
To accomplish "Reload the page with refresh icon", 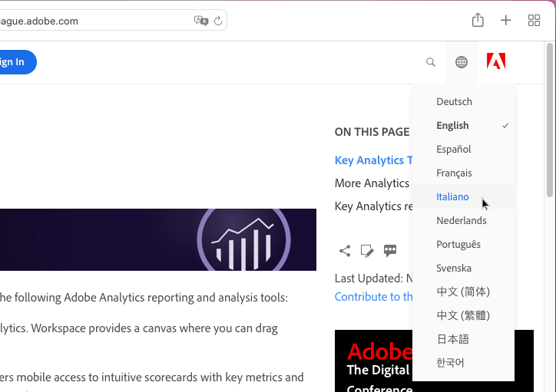I will click(x=218, y=21).
